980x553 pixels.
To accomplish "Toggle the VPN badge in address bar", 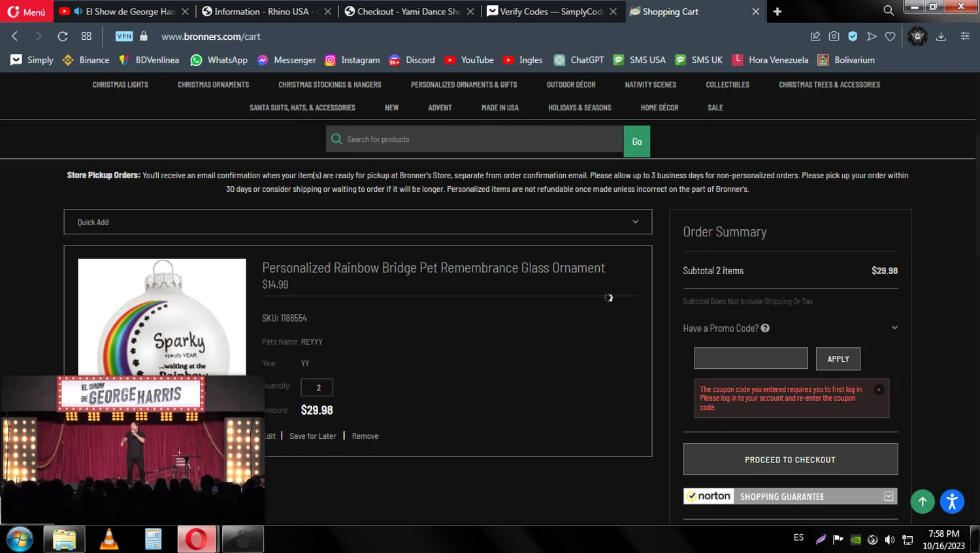I will (x=124, y=37).
